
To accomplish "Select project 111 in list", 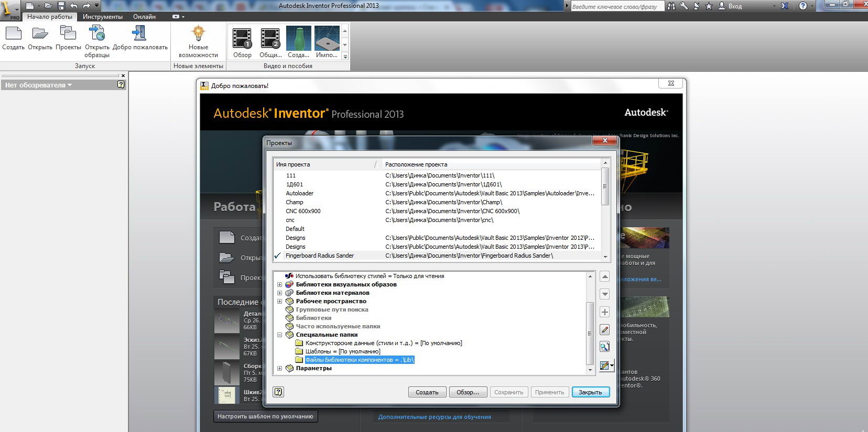I will point(437,175).
